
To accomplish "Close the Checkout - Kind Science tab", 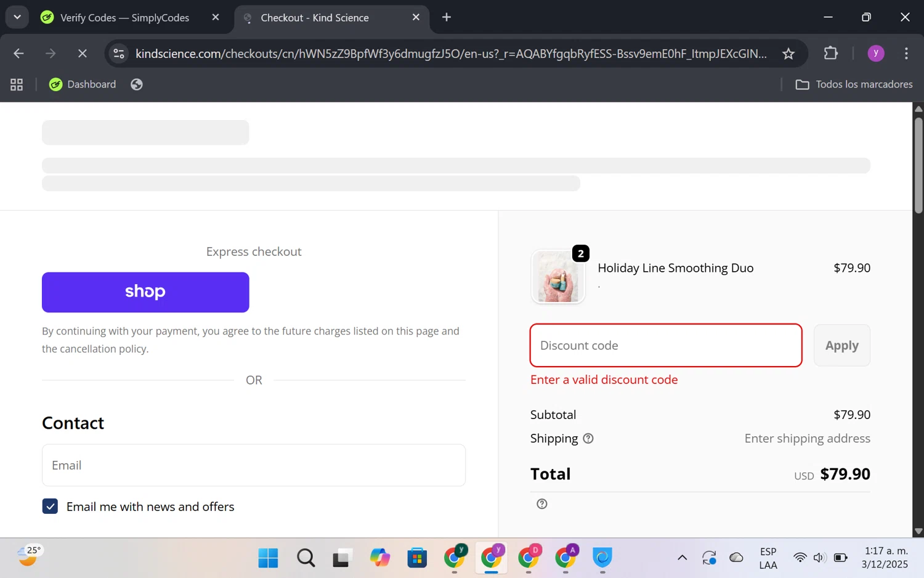I will (416, 17).
